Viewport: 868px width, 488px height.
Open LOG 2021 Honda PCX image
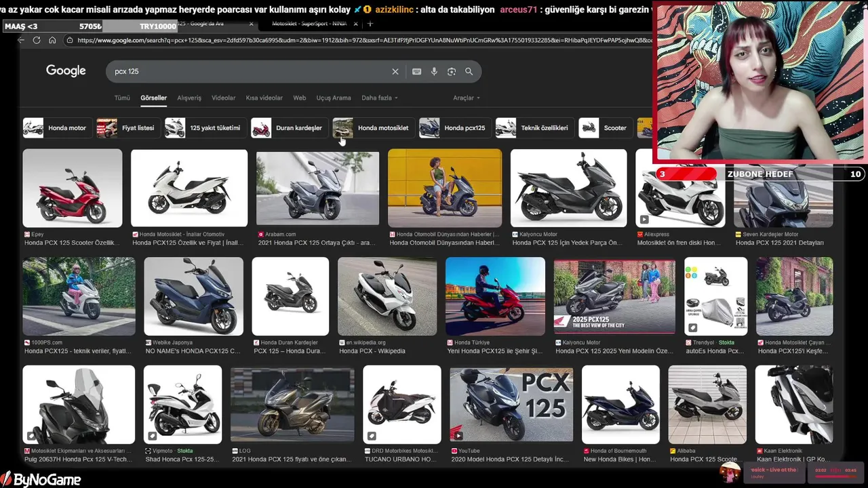pos(292,405)
